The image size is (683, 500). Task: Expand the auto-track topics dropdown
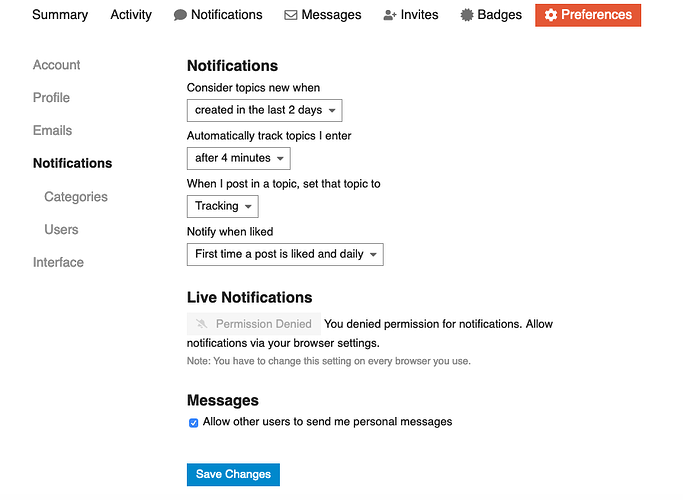(239, 158)
